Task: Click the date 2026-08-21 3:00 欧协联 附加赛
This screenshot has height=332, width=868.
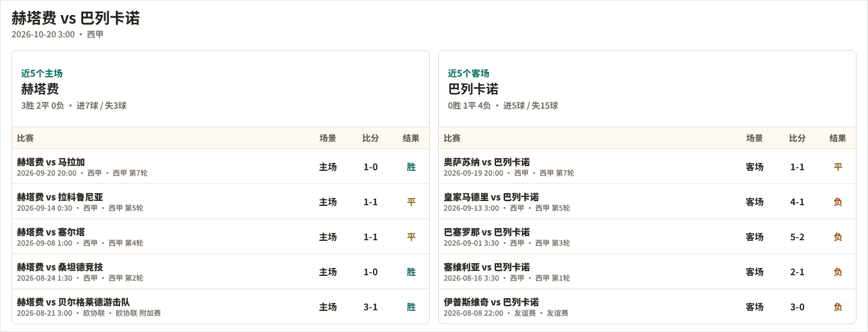Action: [89, 313]
